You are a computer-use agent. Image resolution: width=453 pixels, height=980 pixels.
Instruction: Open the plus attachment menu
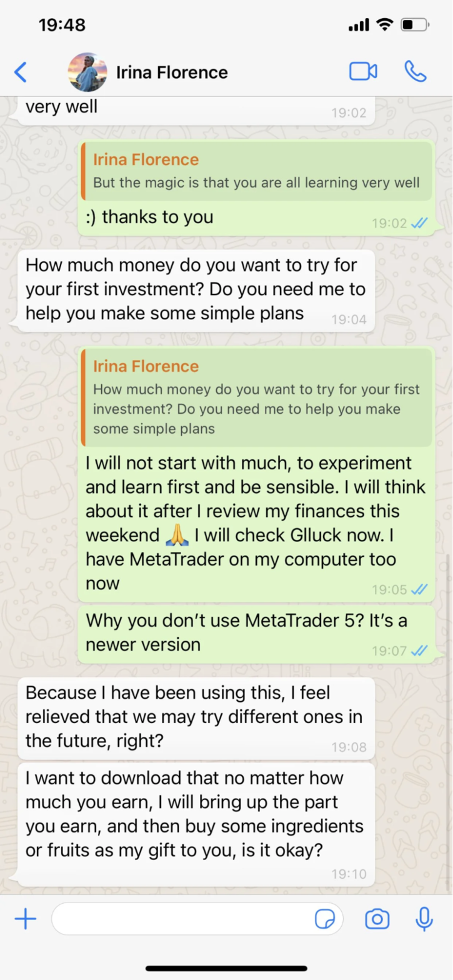25,919
